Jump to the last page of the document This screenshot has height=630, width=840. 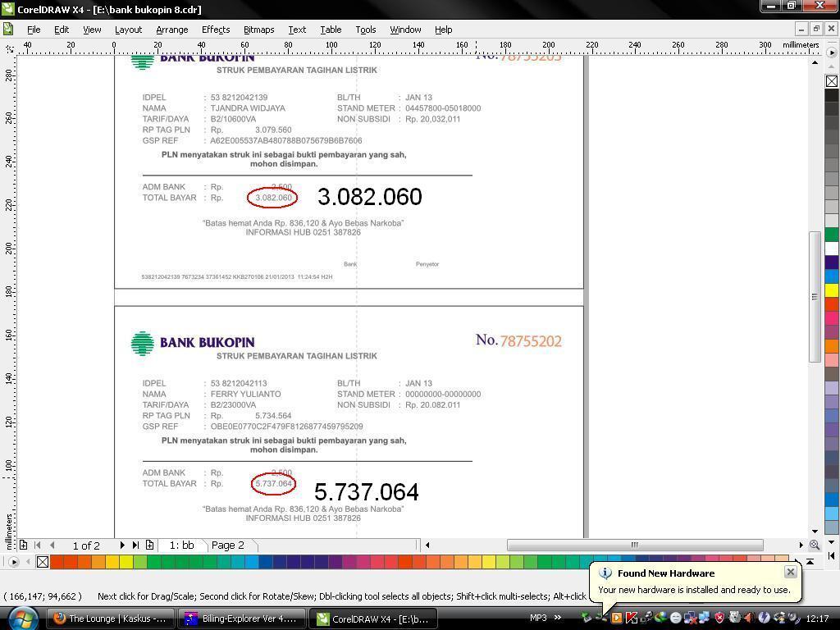(135, 545)
